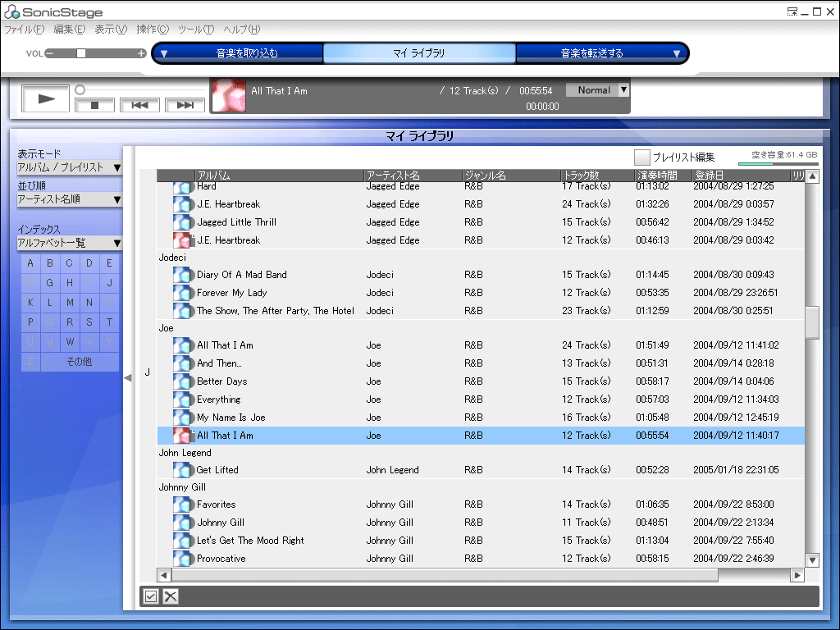Viewport: 840px width, 630px height.
Task: Click the album icon for Everything
Action: (x=181, y=399)
